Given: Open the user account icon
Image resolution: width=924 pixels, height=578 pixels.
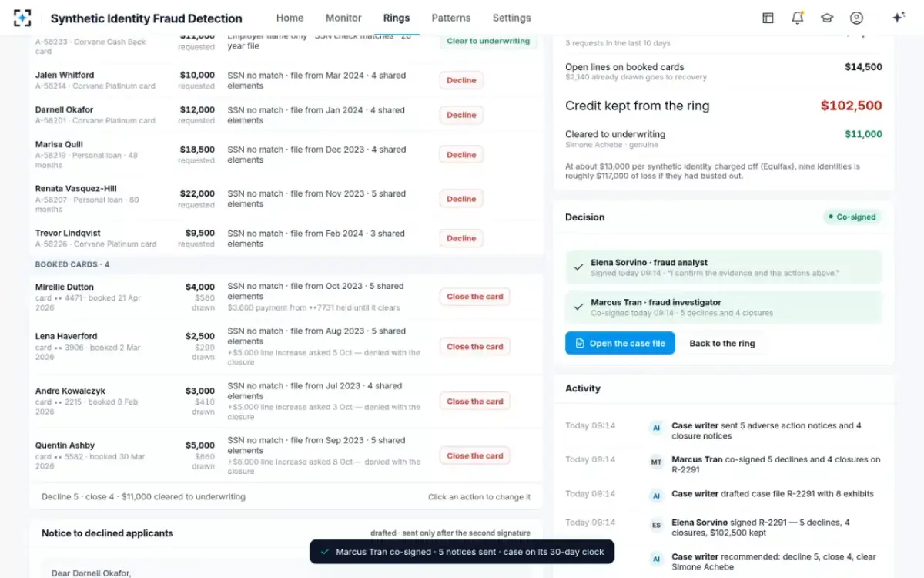Looking at the screenshot, I should 856,18.
